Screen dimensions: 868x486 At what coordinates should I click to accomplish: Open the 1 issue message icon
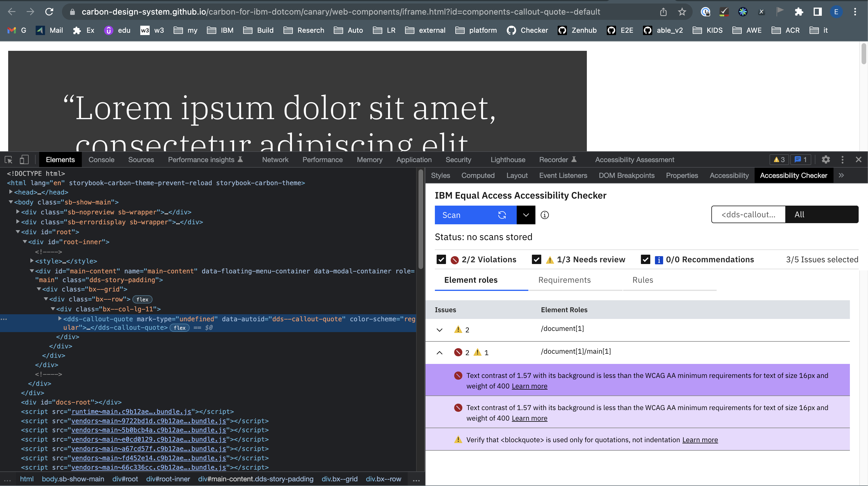(x=800, y=160)
